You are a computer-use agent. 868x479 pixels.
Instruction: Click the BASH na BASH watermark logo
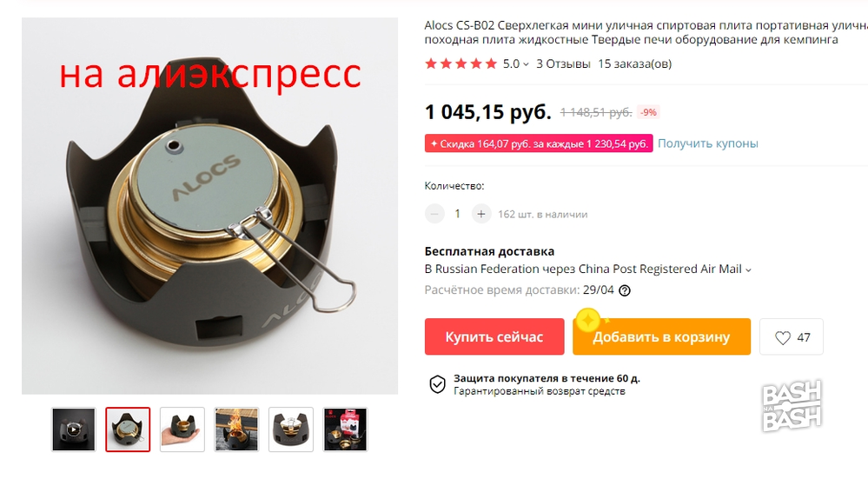(792, 406)
